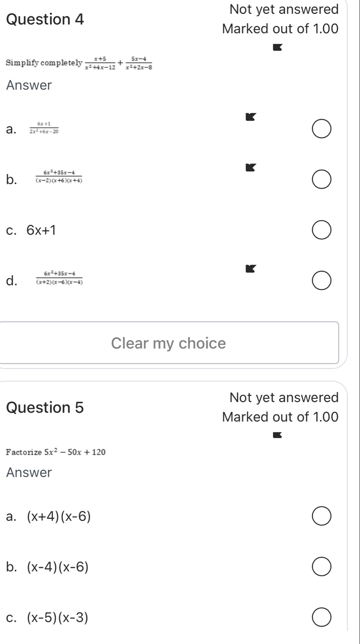
Task: Select the radio button for answer 6x+1
Action: click(321, 230)
